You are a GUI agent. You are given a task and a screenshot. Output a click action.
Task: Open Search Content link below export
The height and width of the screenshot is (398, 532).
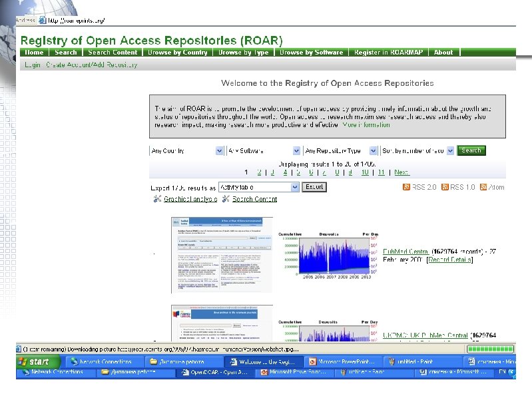point(254,199)
